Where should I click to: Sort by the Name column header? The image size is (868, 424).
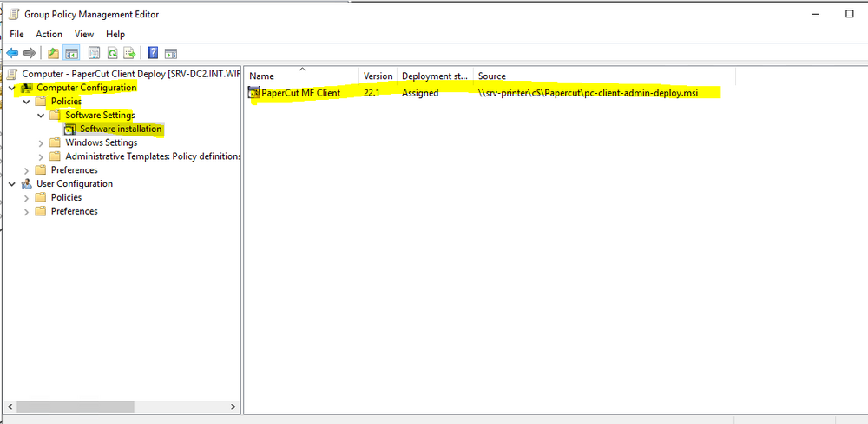pos(303,76)
